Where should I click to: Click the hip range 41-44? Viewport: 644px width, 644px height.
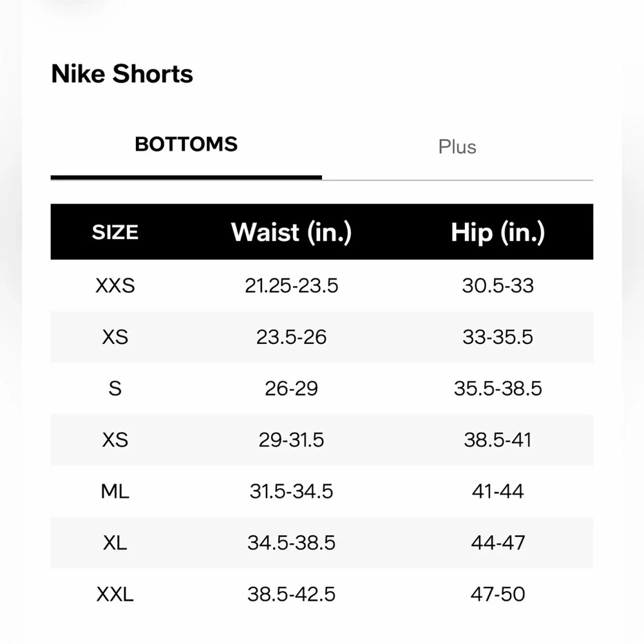coord(498,491)
